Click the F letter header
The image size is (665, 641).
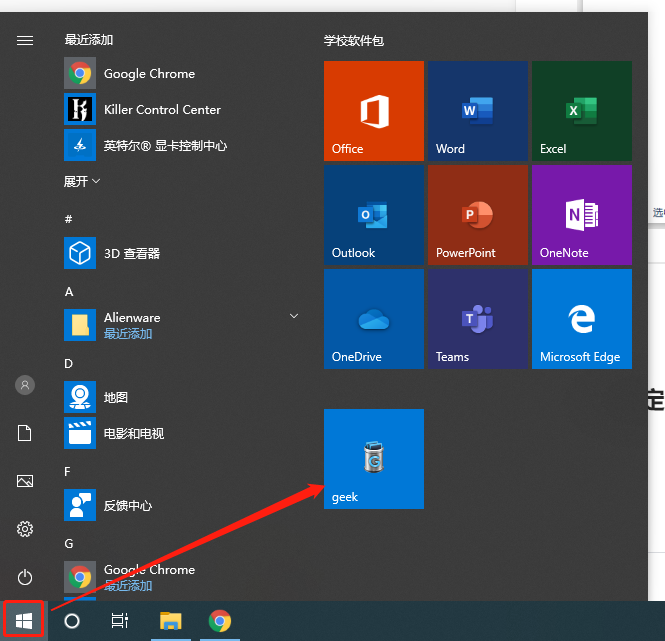[67, 471]
